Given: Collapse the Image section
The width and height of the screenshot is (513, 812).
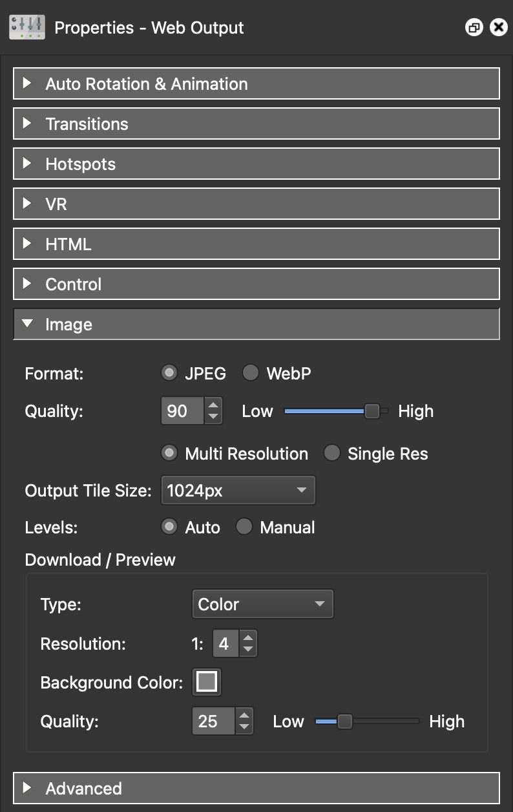Looking at the screenshot, I should pos(256,324).
